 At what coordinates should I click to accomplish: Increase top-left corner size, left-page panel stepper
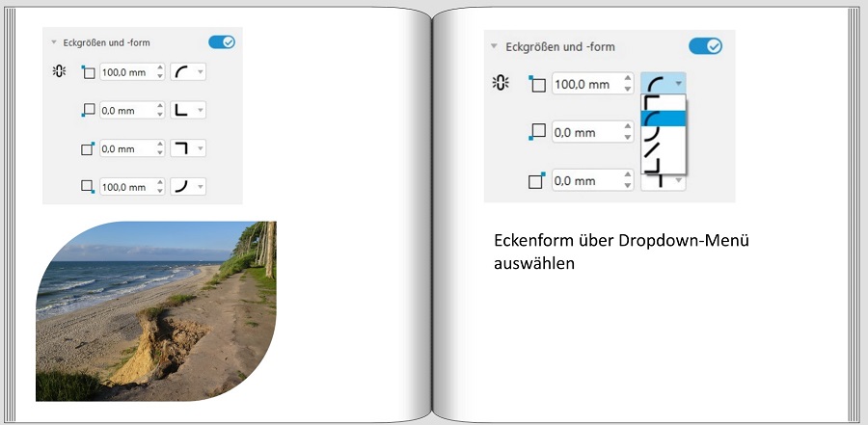[x=160, y=68]
